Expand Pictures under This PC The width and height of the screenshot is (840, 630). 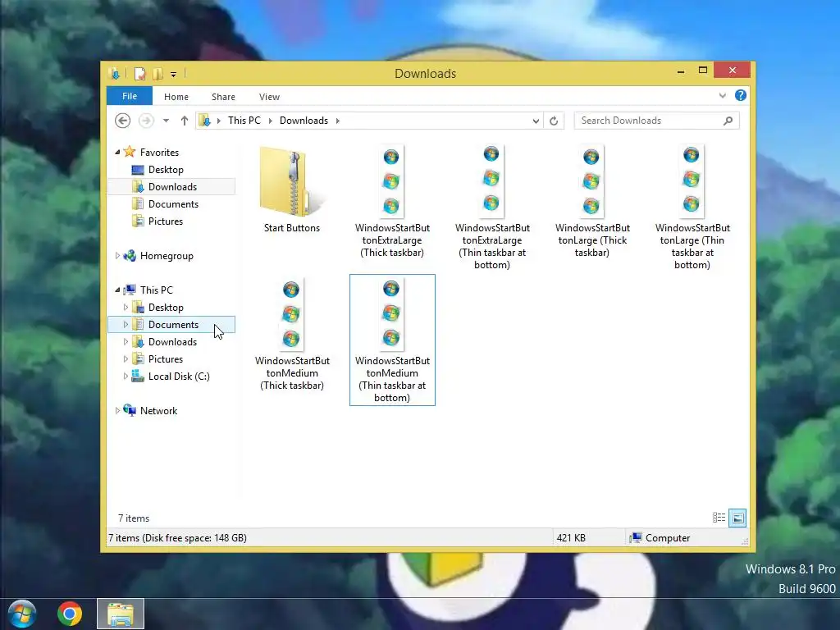pyautogui.click(x=126, y=358)
